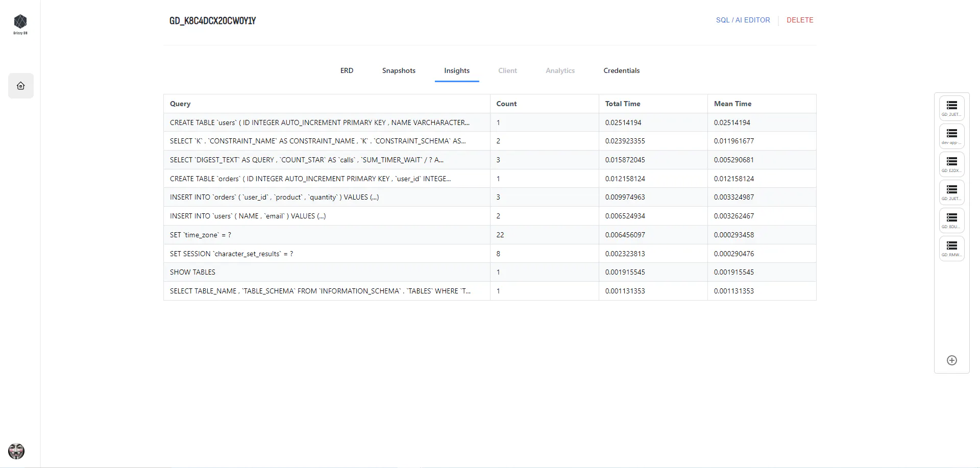
Task: Select the INSERT INTO `users` query row
Action: 490,216
